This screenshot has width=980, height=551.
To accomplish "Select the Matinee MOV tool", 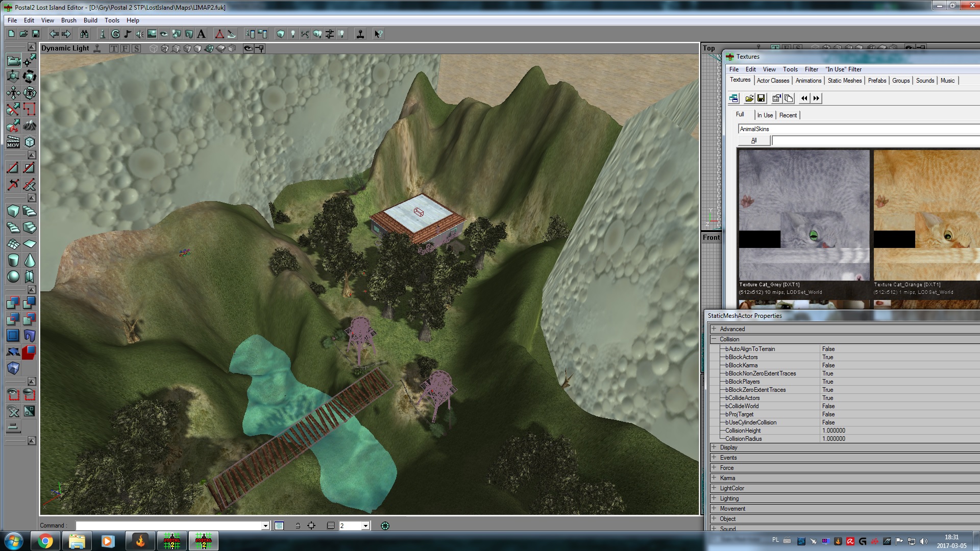I will pos(13,142).
